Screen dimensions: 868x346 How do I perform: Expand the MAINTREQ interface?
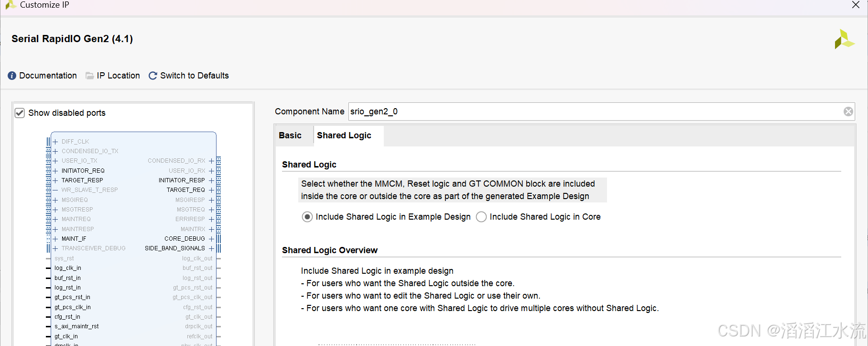coord(55,219)
